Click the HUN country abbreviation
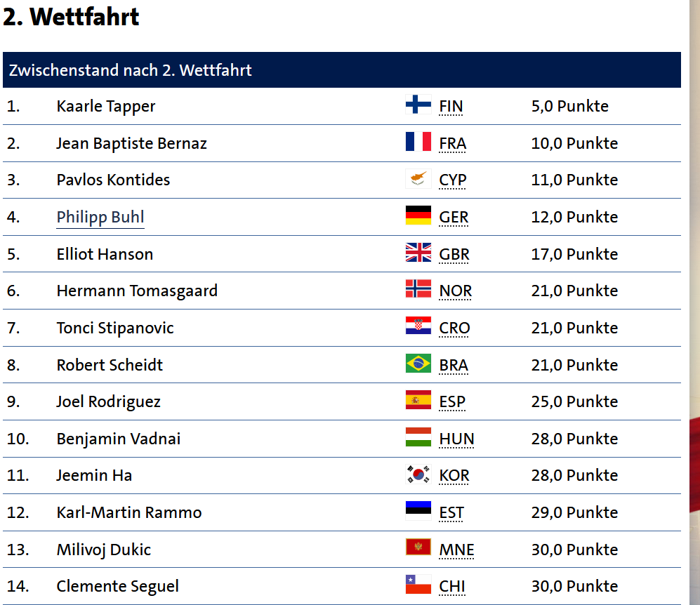The height and width of the screenshot is (605, 700). click(x=456, y=439)
